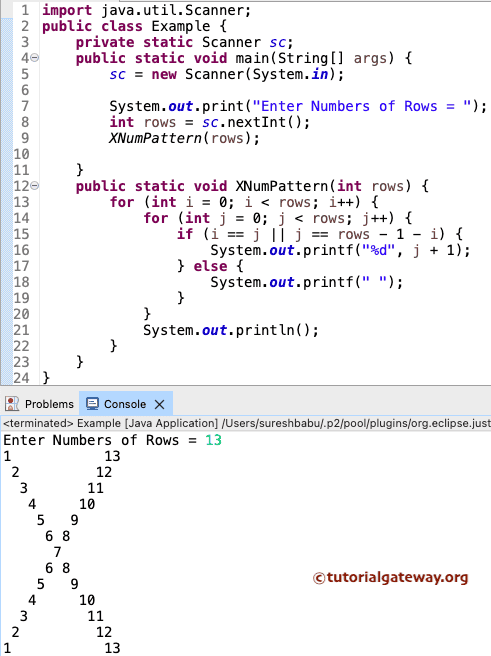Click the 'public static void XNumPattern' signature
Viewport: 491px width, 656px height.
click(x=252, y=186)
